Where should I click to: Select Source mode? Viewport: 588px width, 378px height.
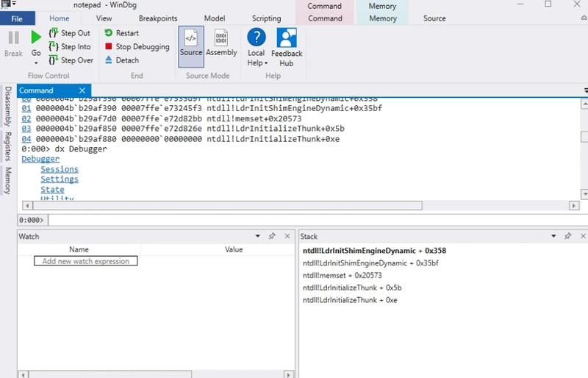(191, 46)
